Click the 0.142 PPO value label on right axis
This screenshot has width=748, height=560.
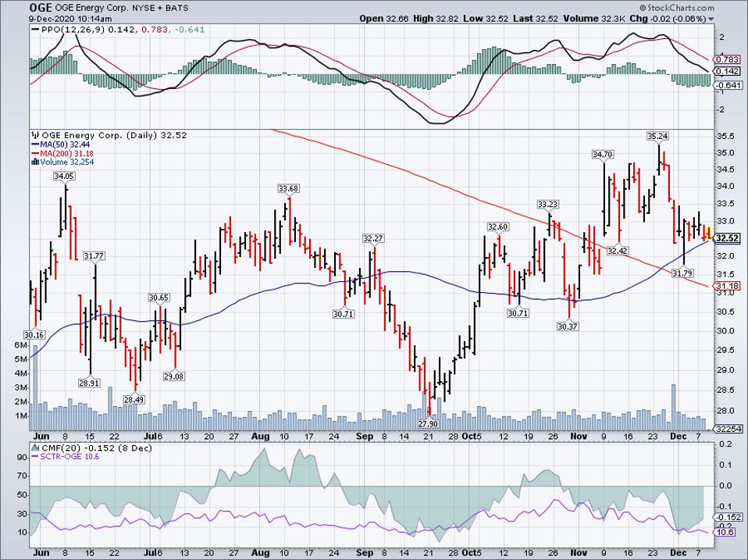[728, 72]
